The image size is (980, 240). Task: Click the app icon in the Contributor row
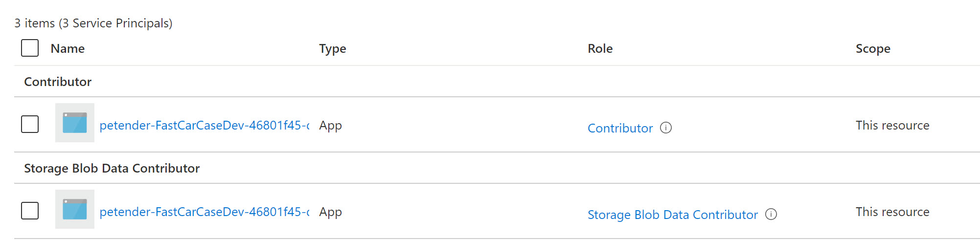pyautogui.click(x=75, y=123)
